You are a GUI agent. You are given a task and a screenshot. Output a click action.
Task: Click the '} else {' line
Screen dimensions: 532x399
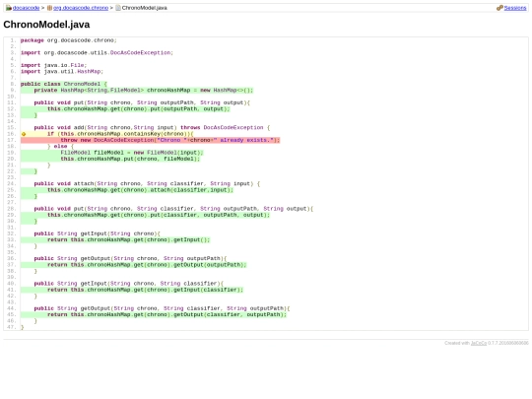coord(60,146)
